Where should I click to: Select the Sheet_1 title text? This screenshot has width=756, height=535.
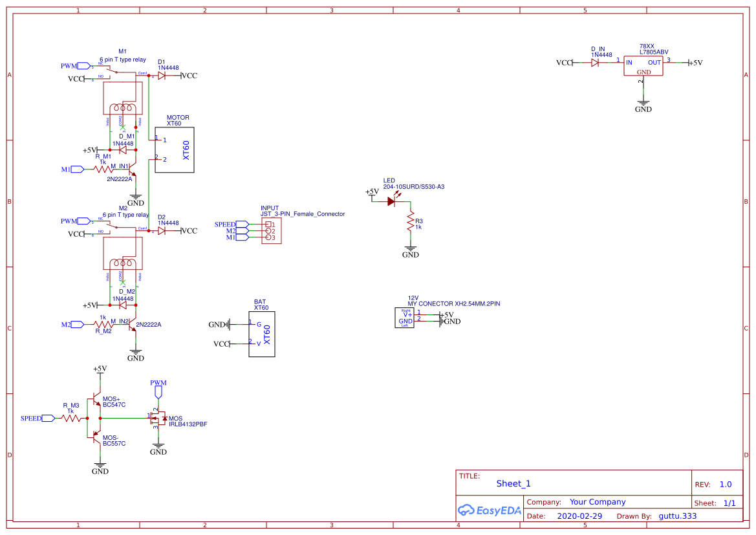coord(513,483)
